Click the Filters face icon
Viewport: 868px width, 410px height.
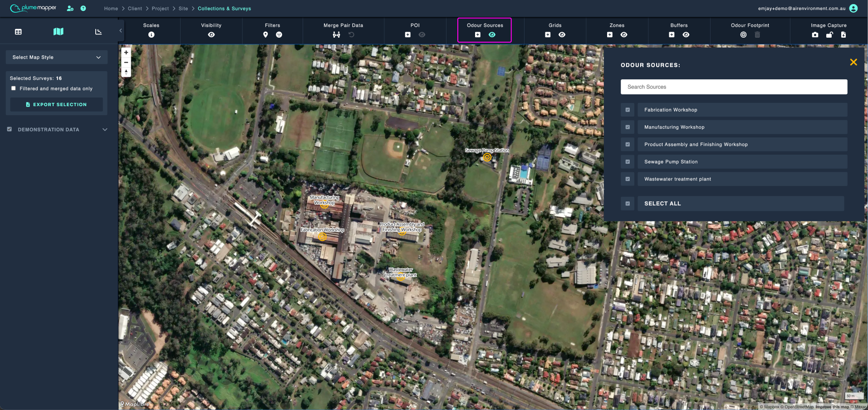(x=279, y=34)
